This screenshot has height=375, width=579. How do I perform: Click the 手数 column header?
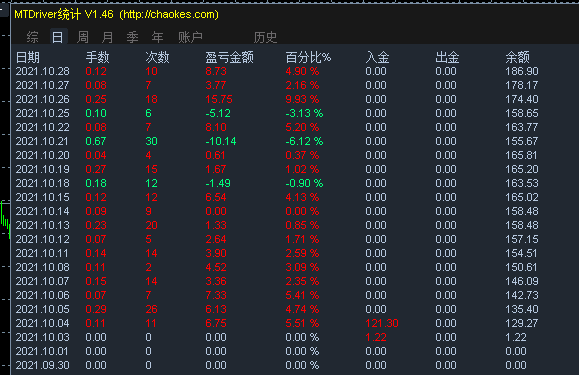[x=97, y=57]
